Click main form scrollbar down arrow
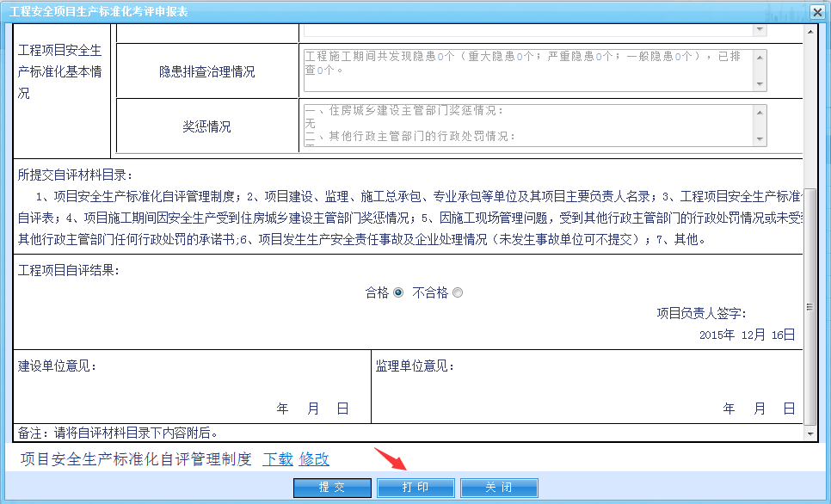831x504 pixels. (x=809, y=435)
